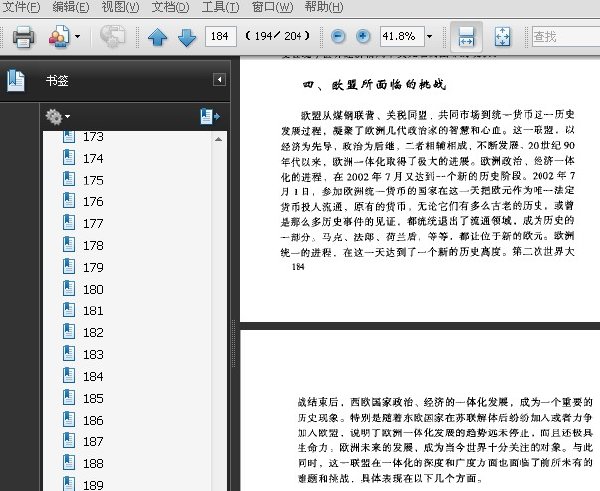Viewport: 600px width, 491px height.
Task: Select bookmark 181
Action: coord(83,310)
